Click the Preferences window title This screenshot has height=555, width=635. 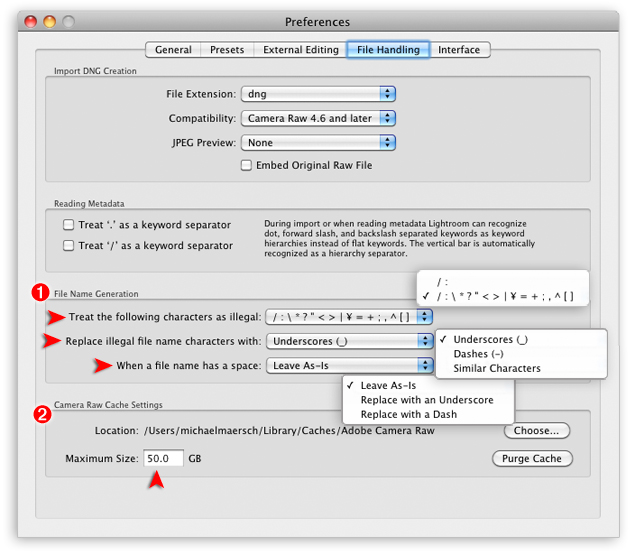318,22
